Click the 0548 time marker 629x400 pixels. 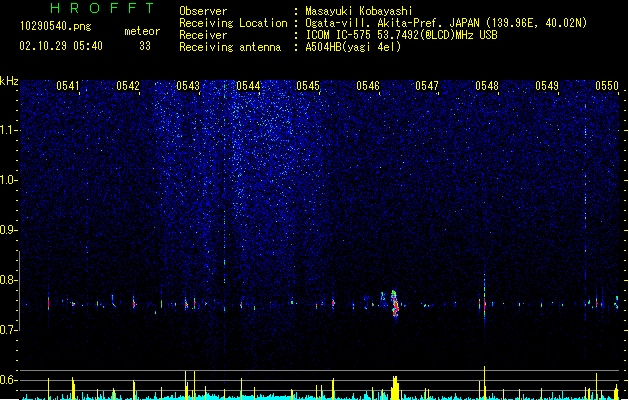(487, 86)
